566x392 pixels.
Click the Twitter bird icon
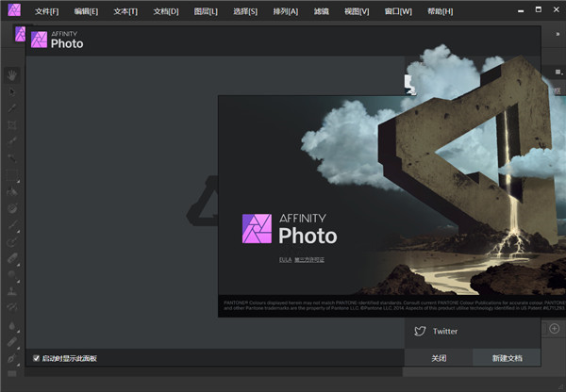coord(420,331)
